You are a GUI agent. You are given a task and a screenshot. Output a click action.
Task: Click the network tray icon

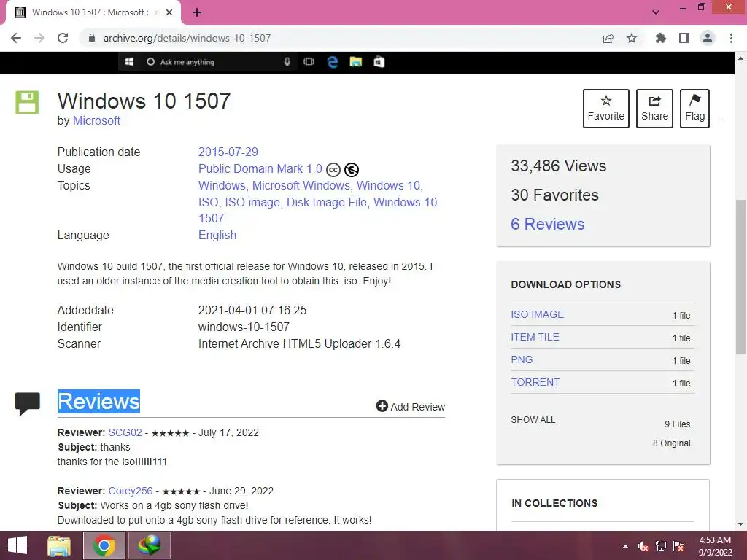(x=661, y=546)
